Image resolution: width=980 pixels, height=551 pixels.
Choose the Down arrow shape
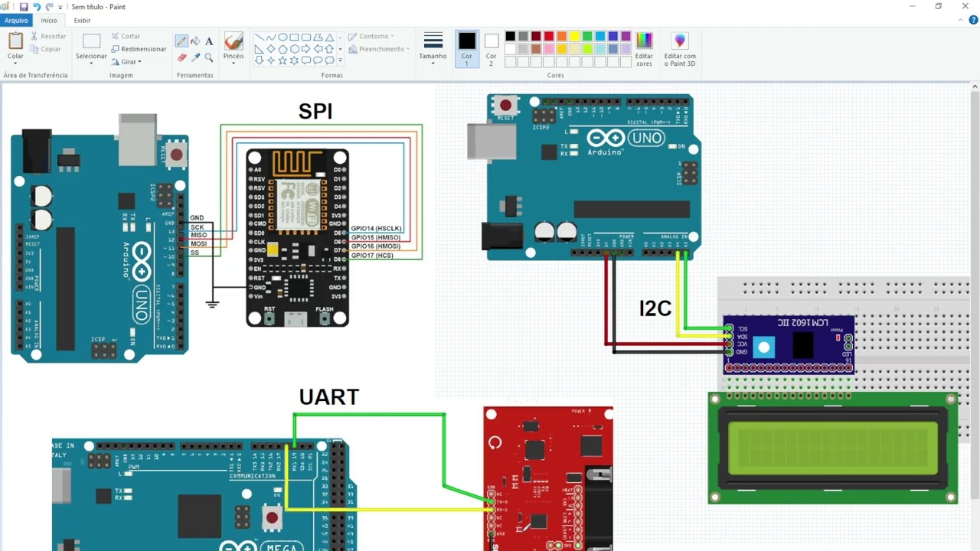260,60
